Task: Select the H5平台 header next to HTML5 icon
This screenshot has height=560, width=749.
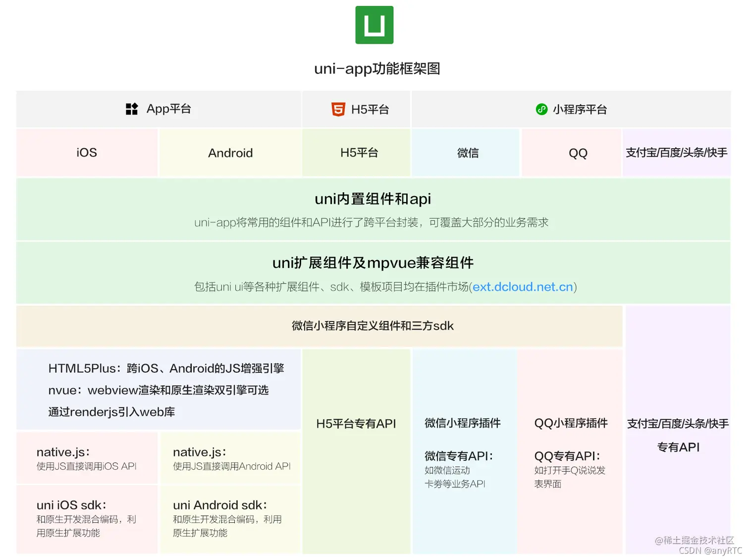Action: 370,110
